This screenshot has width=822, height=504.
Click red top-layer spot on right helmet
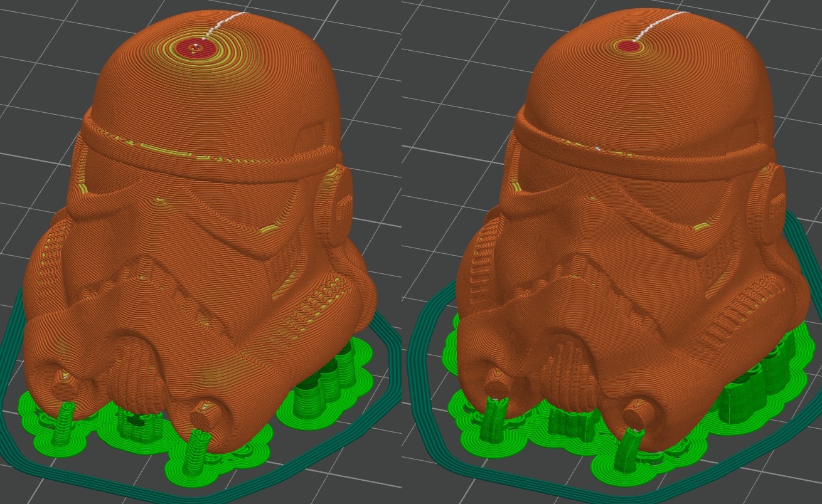[625, 45]
